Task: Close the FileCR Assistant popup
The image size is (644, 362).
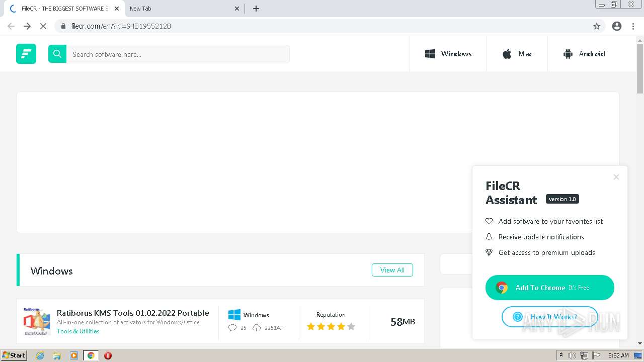Action: tap(616, 177)
